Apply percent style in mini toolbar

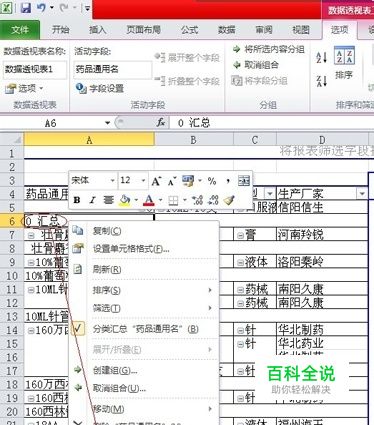212,181
